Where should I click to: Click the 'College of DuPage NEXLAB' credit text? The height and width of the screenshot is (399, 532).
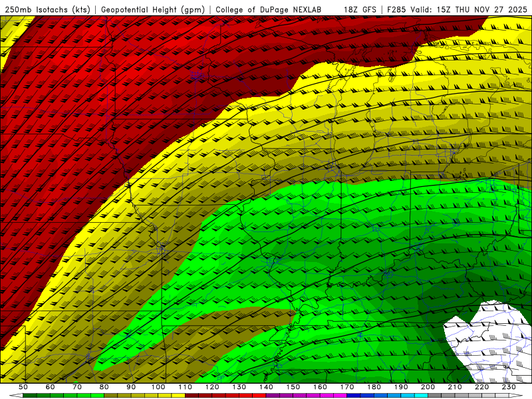point(269,10)
